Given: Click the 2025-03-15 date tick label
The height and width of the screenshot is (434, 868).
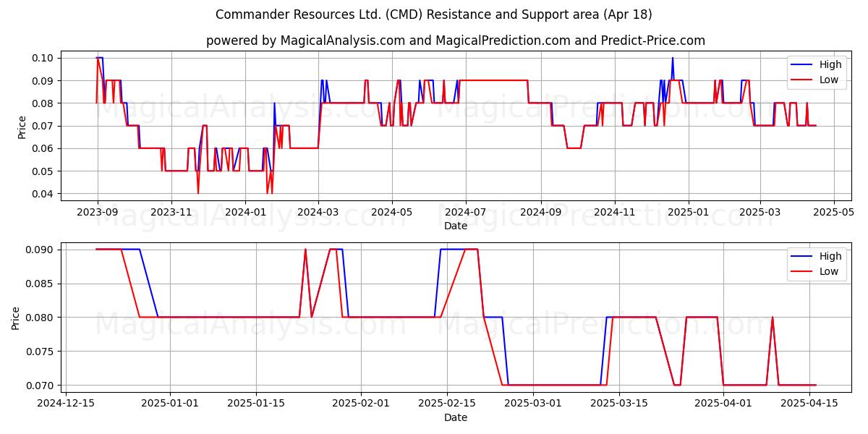Looking at the screenshot, I should (618, 404).
